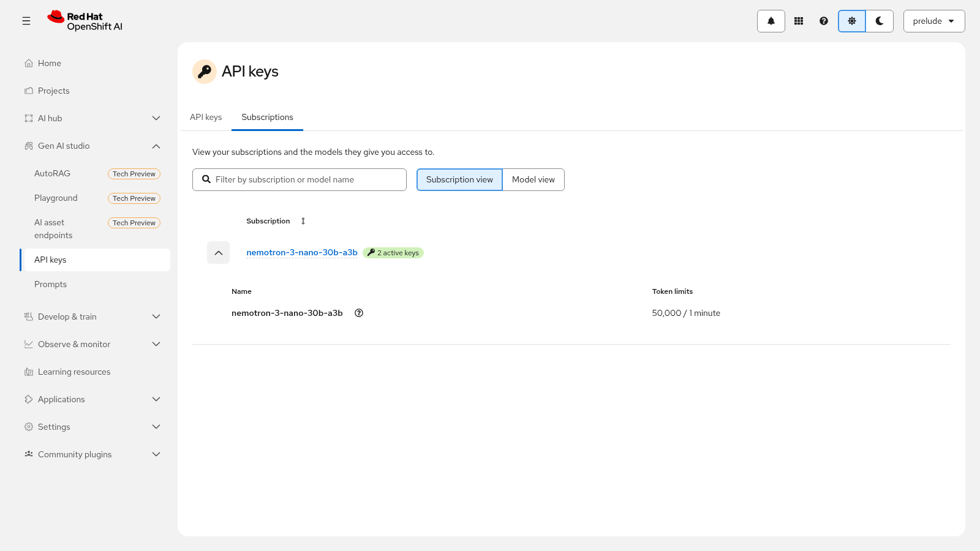Viewport: 980px width, 551px height.
Task: Expand the Applications section
Action: [95, 399]
